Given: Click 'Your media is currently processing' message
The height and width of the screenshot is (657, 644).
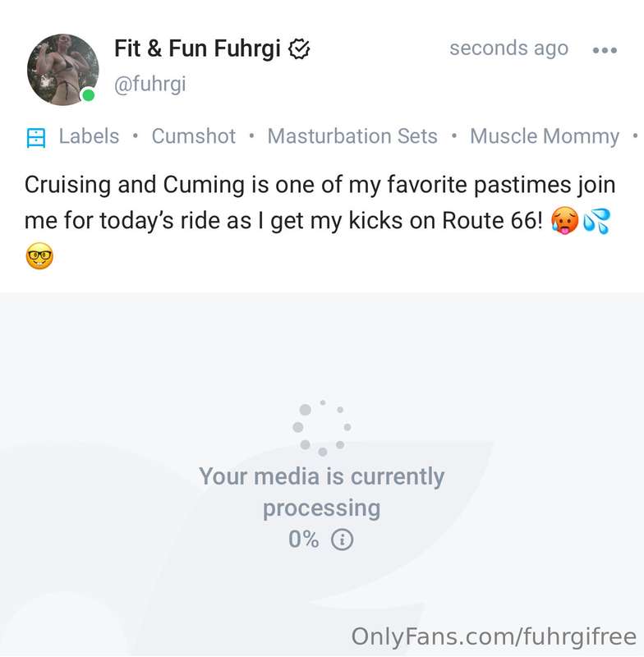Looking at the screenshot, I should (321, 492).
